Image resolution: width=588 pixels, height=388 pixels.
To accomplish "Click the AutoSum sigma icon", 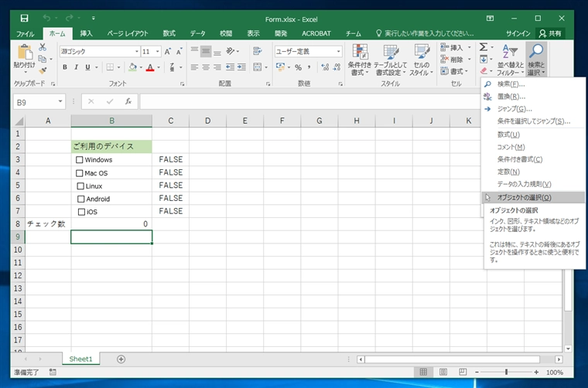I will coord(484,47).
